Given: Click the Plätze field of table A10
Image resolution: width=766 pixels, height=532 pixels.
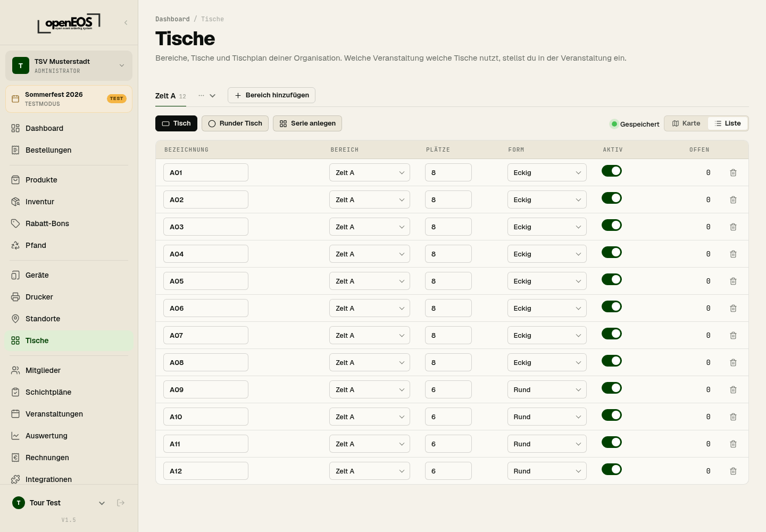Looking at the screenshot, I should coord(448,417).
